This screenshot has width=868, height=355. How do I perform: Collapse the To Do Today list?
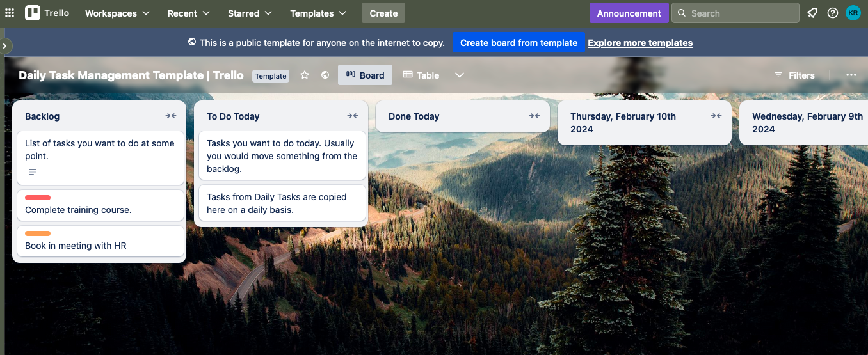353,116
